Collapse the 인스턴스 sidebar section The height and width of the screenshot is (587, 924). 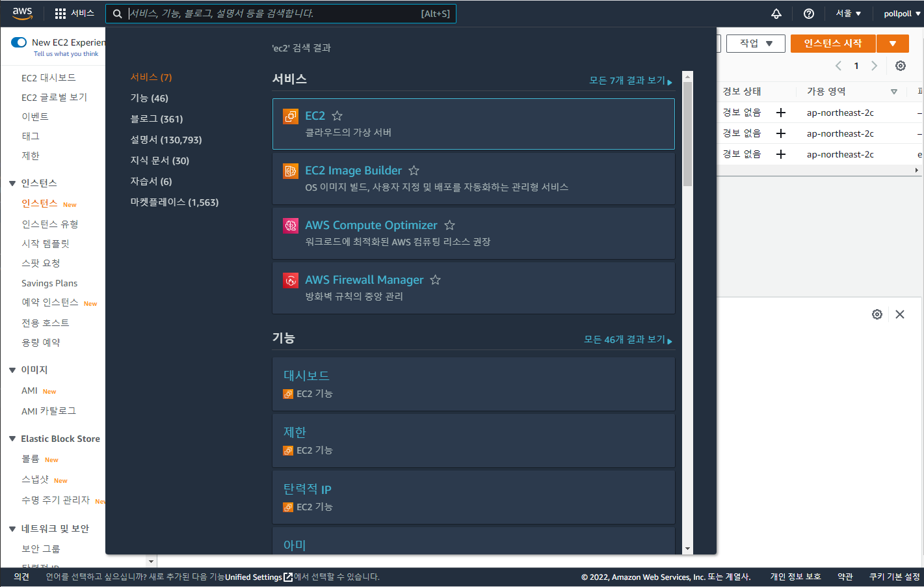pyautogui.click(x=12, y=184)
